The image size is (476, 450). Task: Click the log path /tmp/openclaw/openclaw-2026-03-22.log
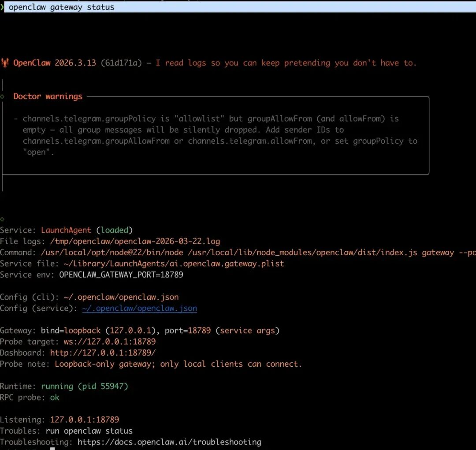click(135, 242)
